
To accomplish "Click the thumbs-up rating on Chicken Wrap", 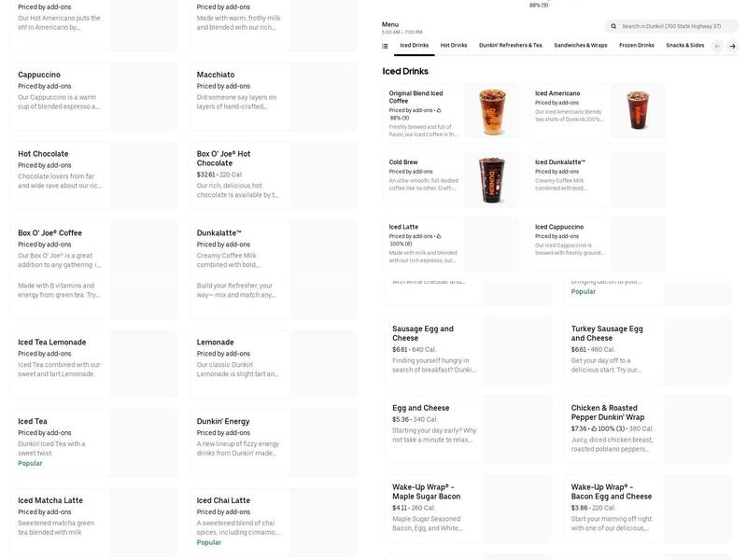I will click(608, 428).
